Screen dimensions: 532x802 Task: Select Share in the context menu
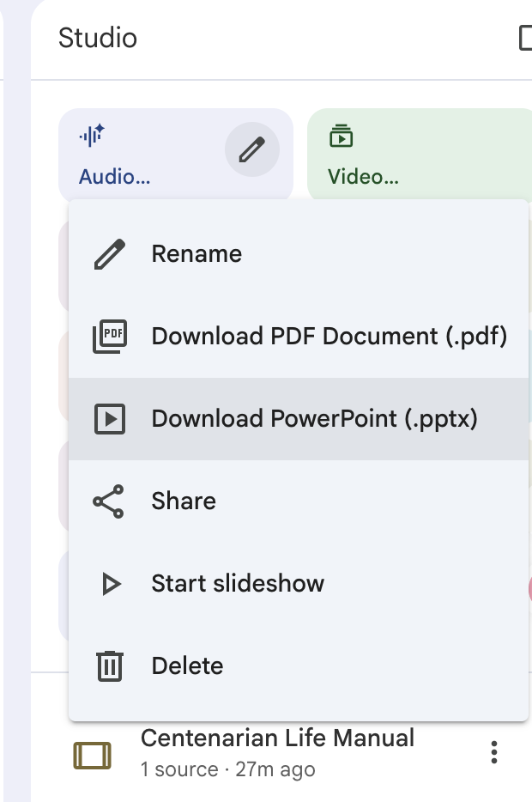(x=184, y=501)
